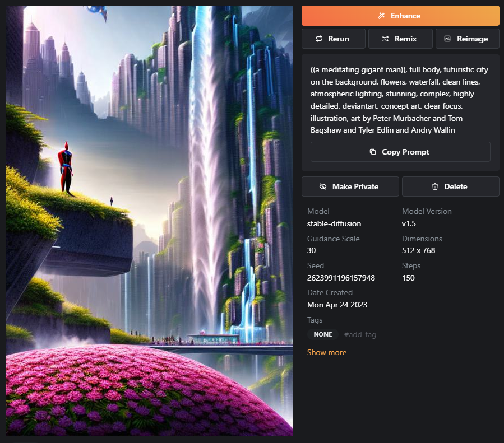
Task: Click the Remix shuffle icon
Action: point(385,39)
